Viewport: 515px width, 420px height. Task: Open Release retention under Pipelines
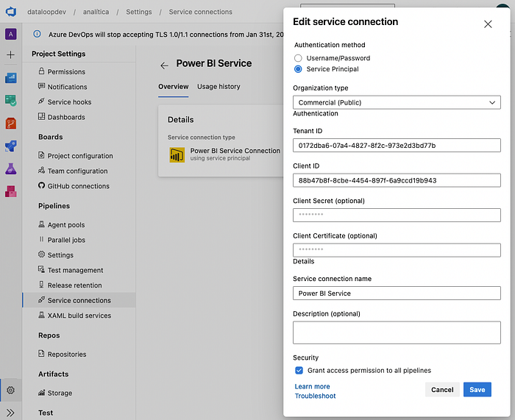(x=74, y=285)
